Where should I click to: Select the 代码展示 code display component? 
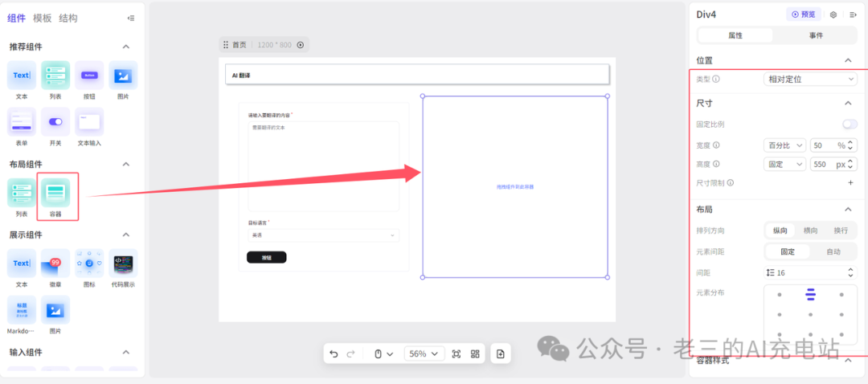[x=123, y=263]
